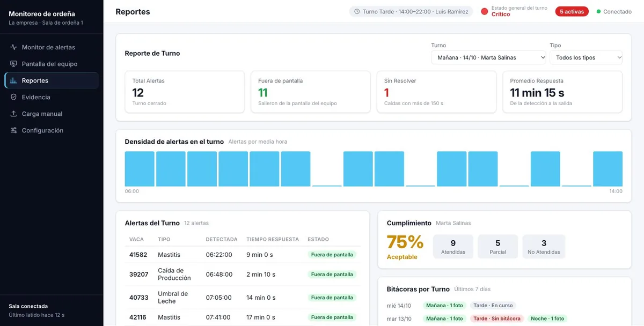Click the clock icon in shift badge
644x326 pixels.
[357, 11]
